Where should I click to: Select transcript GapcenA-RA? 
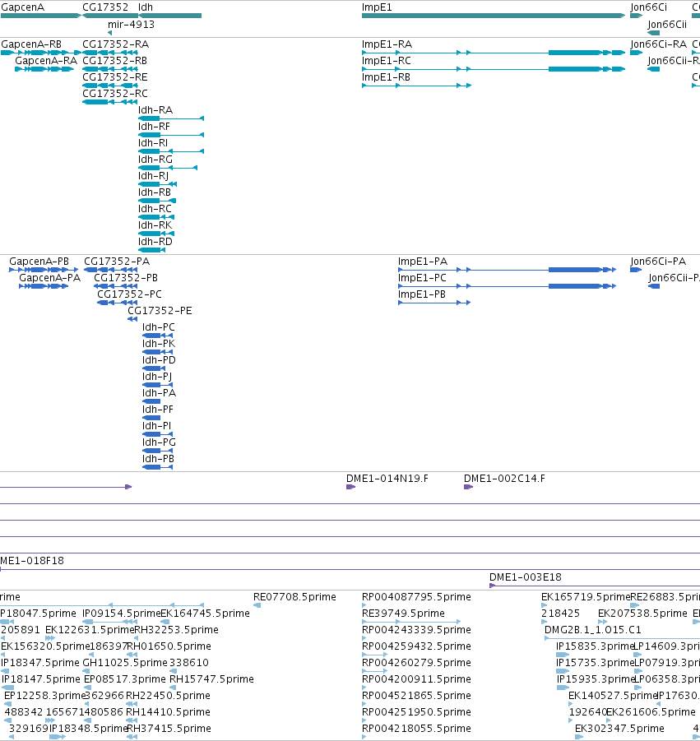pos(44,69)
